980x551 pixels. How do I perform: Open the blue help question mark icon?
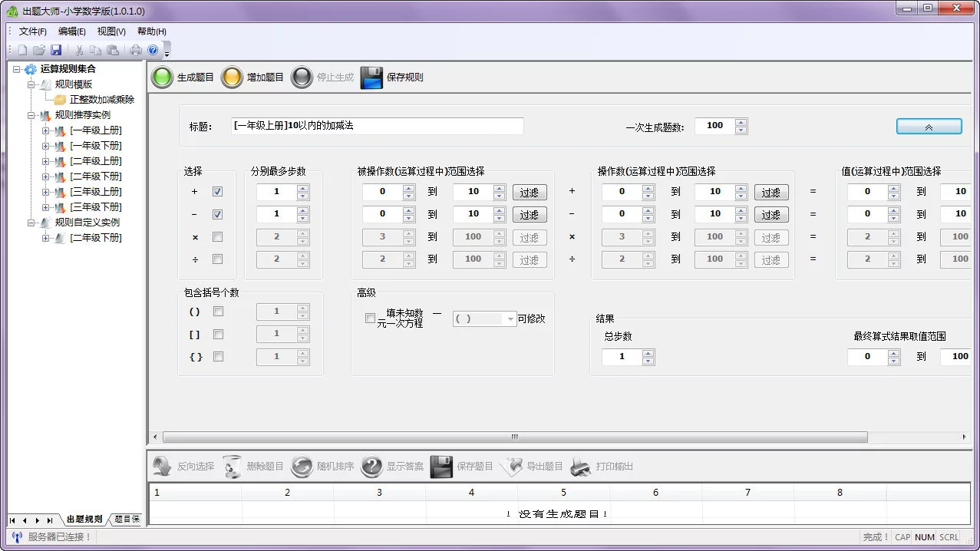[x=153, y=50]
